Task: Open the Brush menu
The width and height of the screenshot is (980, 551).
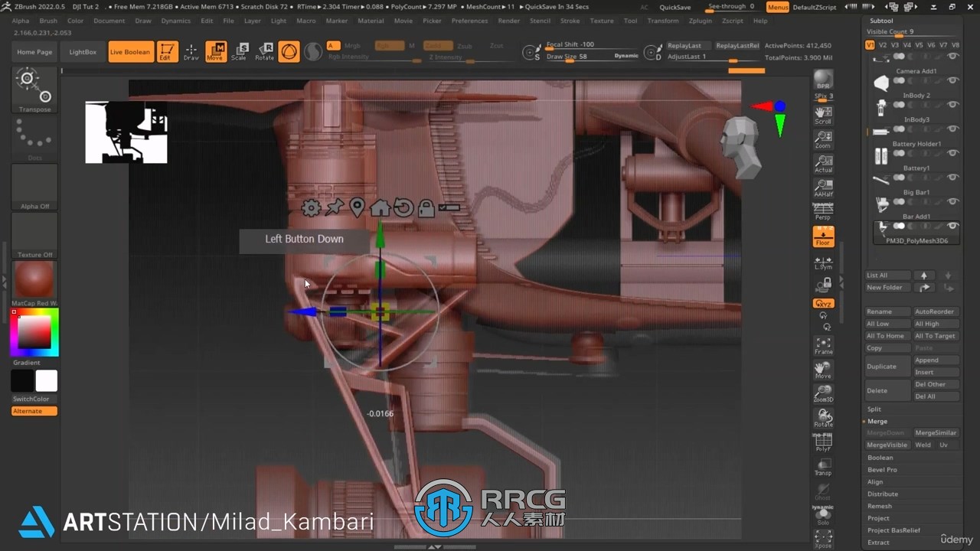Action: pyautogui.click(x=48, y=21)
